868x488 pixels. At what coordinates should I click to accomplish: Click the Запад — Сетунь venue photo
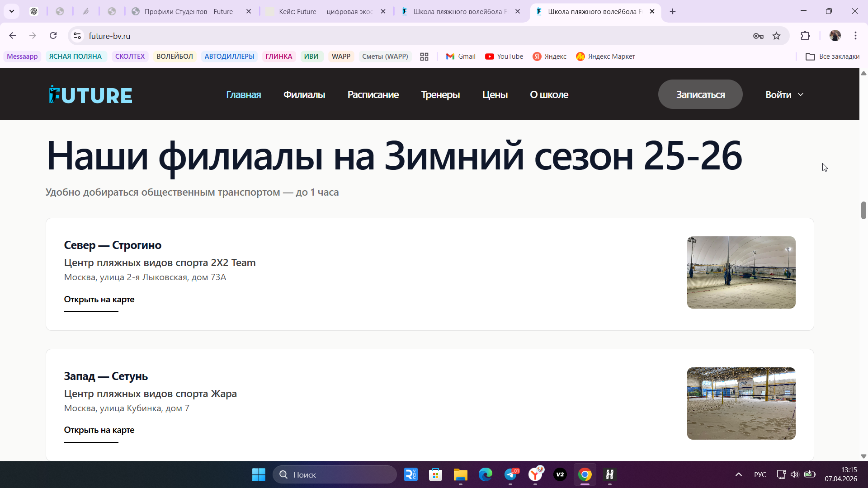point(741,403)
